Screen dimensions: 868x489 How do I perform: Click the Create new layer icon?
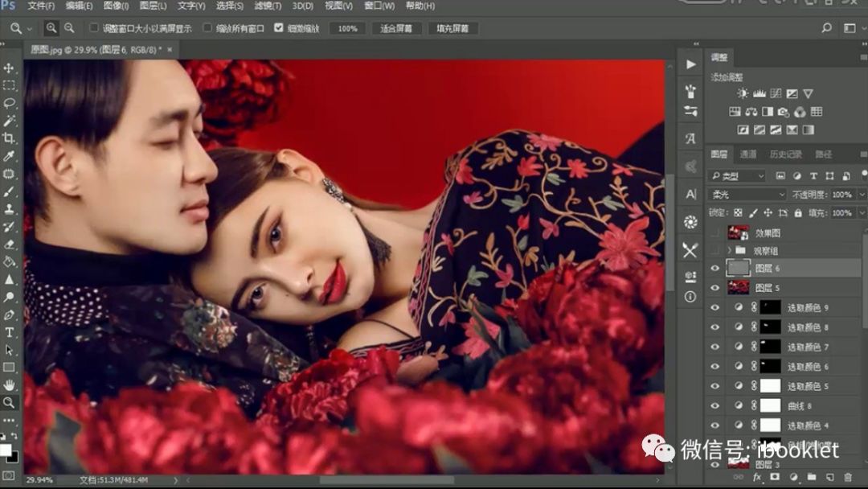(829, 476)
